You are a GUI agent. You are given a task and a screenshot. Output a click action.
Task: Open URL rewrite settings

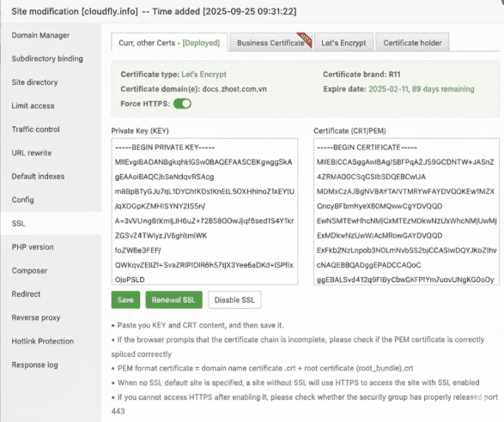click(x=32, y=153)
